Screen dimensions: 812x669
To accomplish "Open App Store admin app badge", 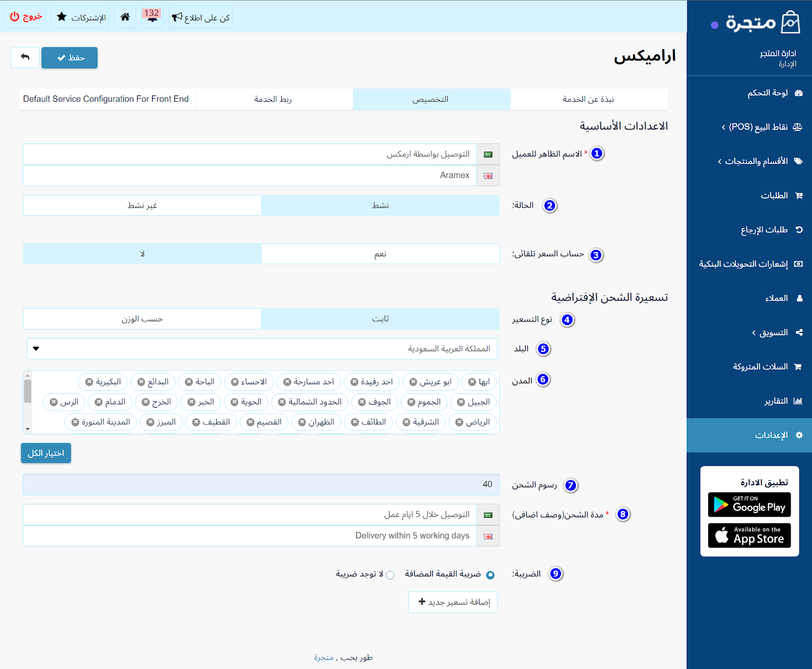I will tap(749, 536).
